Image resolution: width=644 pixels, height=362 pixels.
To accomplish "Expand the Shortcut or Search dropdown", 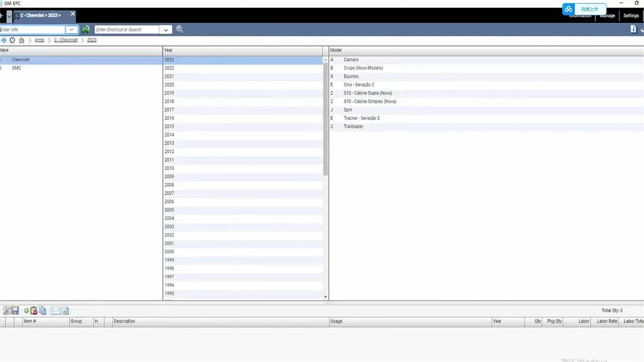I will pyautogui.click(x=166, y=30).
